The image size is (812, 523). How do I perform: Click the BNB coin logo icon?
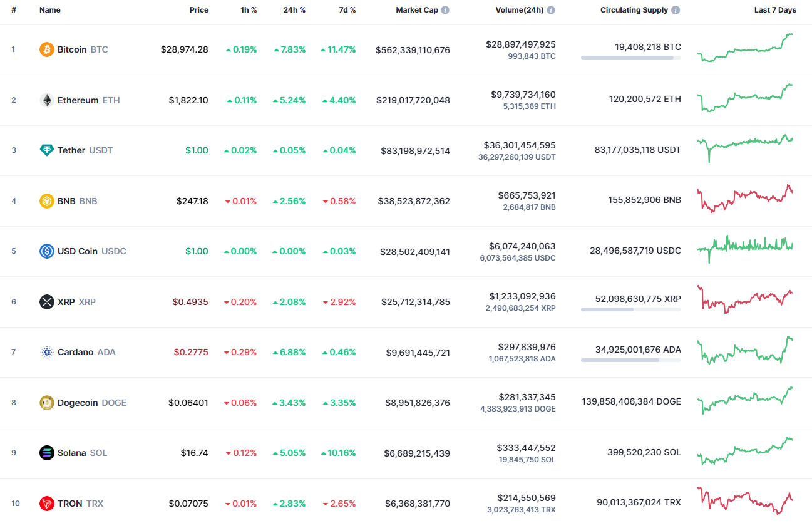click(46, 201)
